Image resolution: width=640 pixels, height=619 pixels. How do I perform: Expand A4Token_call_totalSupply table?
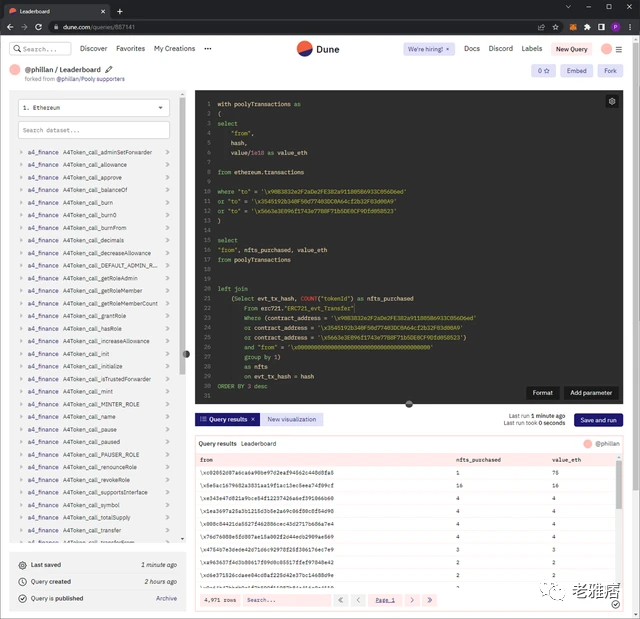[21, 517]
